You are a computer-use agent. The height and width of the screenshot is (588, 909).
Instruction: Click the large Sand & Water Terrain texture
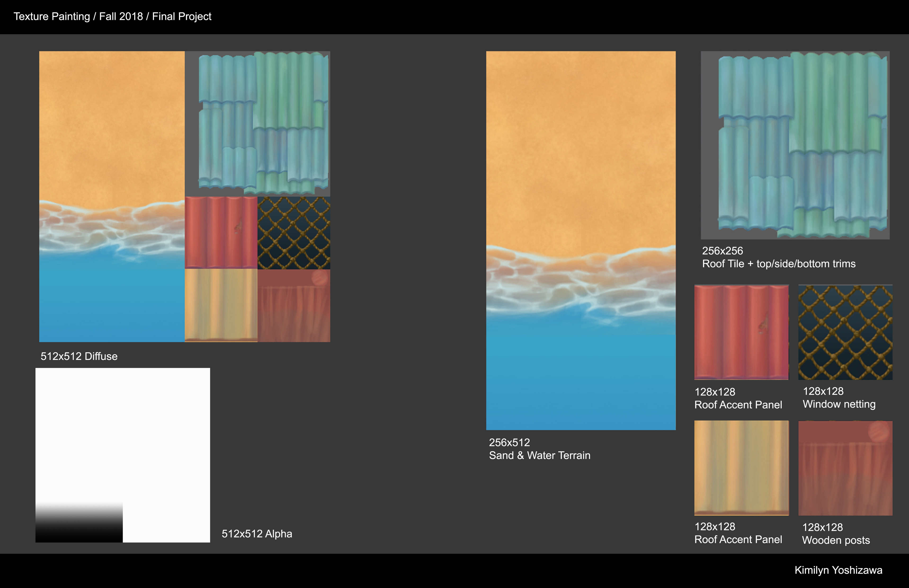point(581,241)
